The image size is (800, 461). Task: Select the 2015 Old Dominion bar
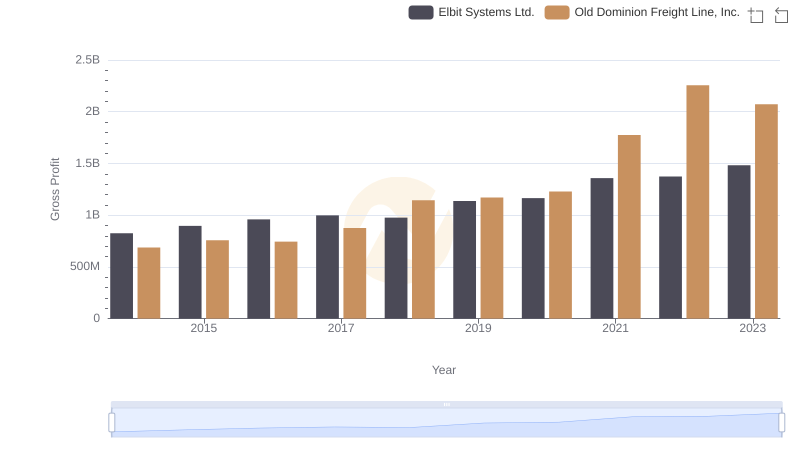217,279
